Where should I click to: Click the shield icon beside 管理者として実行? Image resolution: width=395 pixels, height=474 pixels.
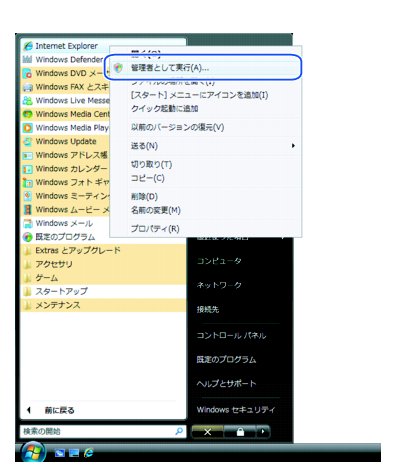[118, 68]
